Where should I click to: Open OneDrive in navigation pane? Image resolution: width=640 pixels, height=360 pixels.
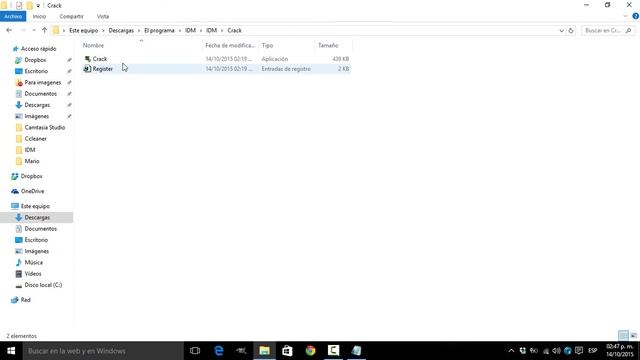pos(32,191)
